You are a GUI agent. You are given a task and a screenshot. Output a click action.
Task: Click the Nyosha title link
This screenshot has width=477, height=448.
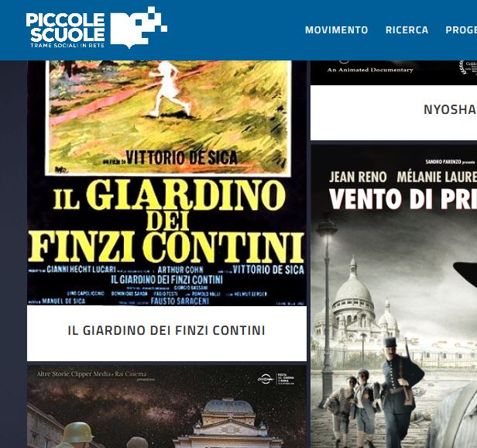pos(450,109)
